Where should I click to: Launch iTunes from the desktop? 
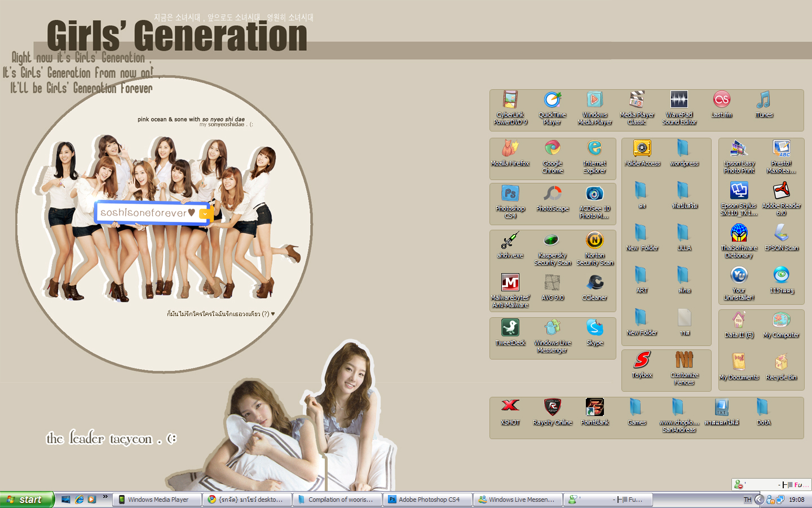pos(764,104)
